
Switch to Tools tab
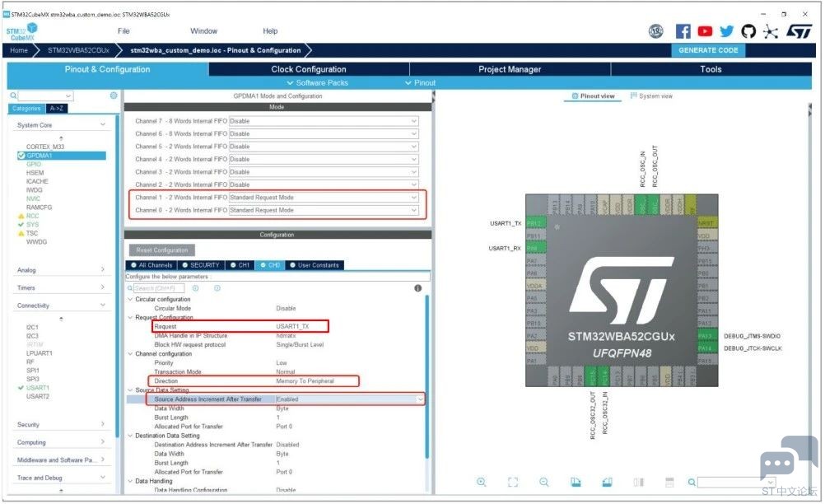click(711, 69)
